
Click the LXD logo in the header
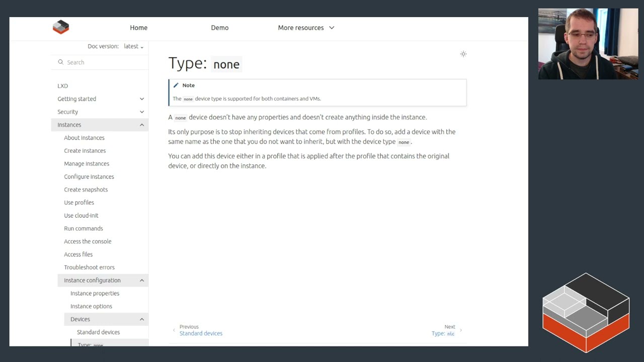tap(61, 27)
